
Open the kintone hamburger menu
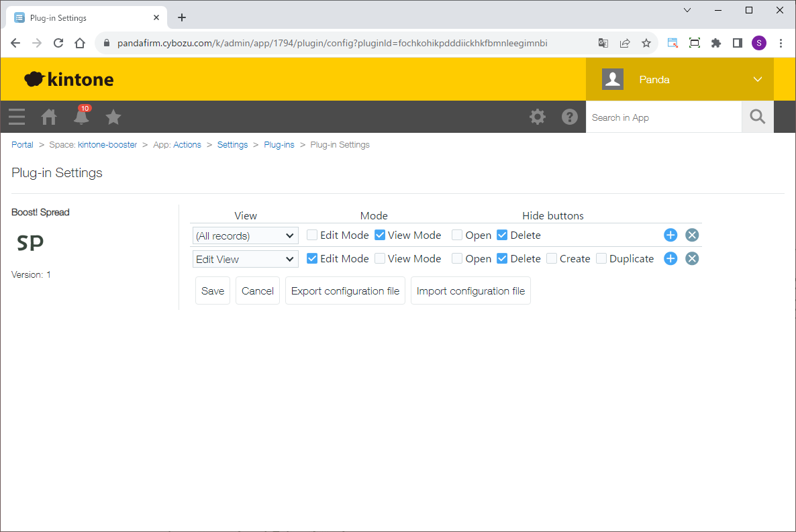17,117
